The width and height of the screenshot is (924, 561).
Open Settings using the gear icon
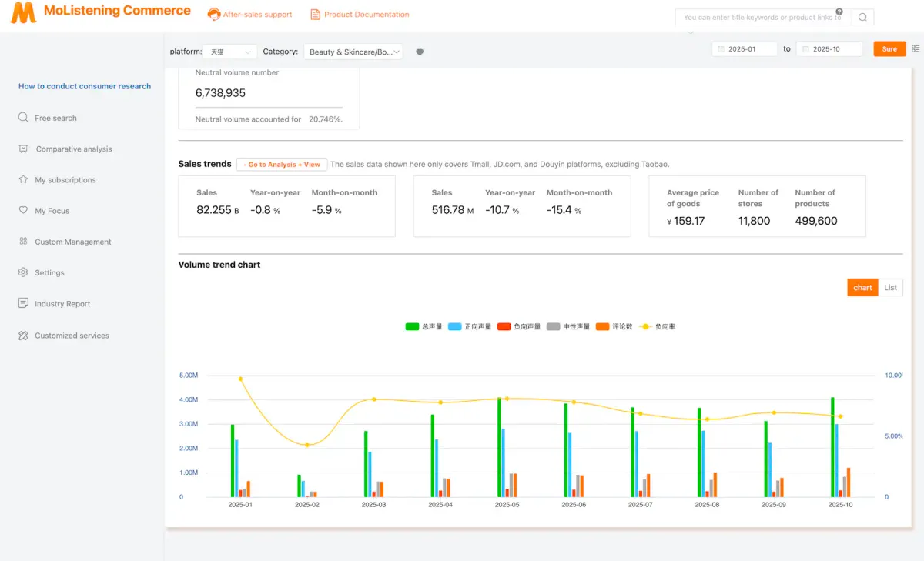[x=23, y=272]
